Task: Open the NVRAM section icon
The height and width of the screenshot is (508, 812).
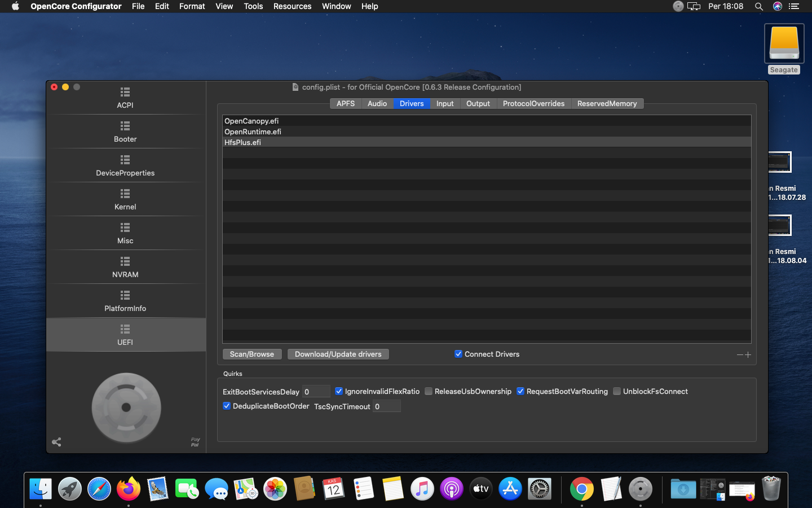Action: point(125,266)
